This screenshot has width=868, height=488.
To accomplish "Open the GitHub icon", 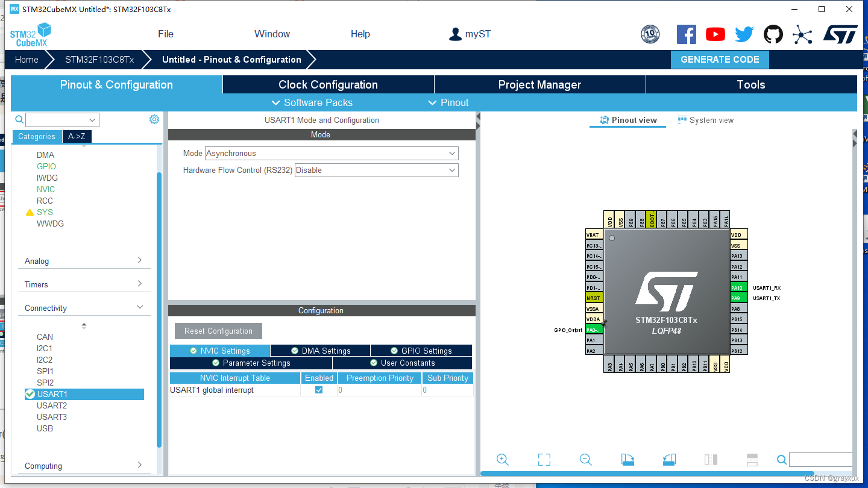I will [x=773, y=34].
